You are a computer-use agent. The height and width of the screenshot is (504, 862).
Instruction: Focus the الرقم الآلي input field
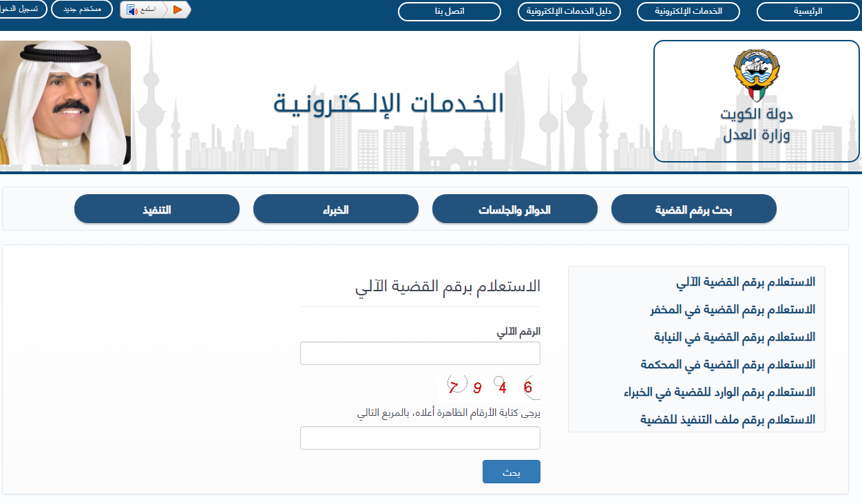coord(420,353)
